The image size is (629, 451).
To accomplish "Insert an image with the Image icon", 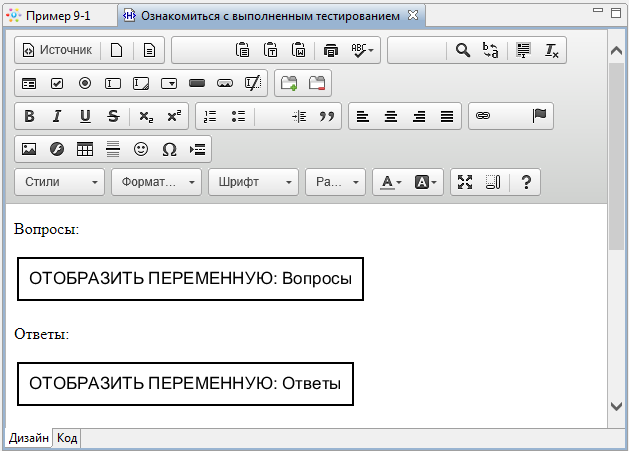I will click(29, 149).
